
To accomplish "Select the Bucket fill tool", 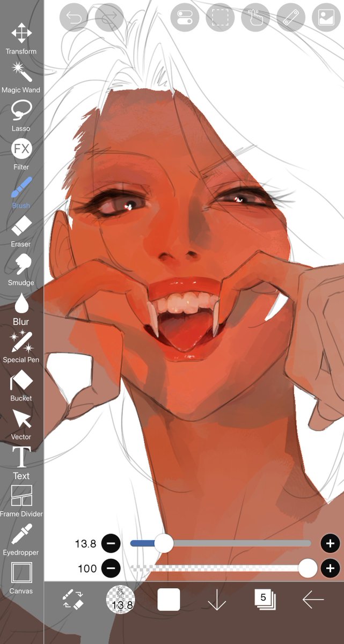I will pyautogui.click(x=21, y=386).
